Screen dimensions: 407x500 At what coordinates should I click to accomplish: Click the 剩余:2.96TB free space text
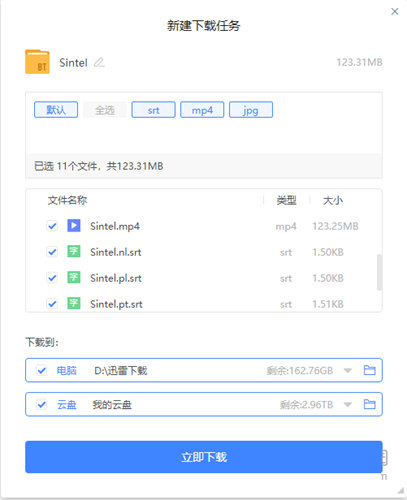pos(306,405)
